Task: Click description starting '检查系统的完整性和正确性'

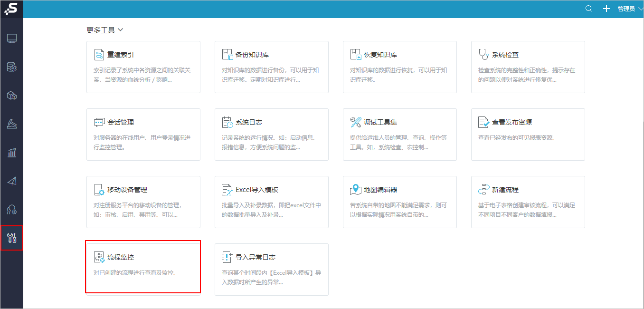Action: coord(527,75)
